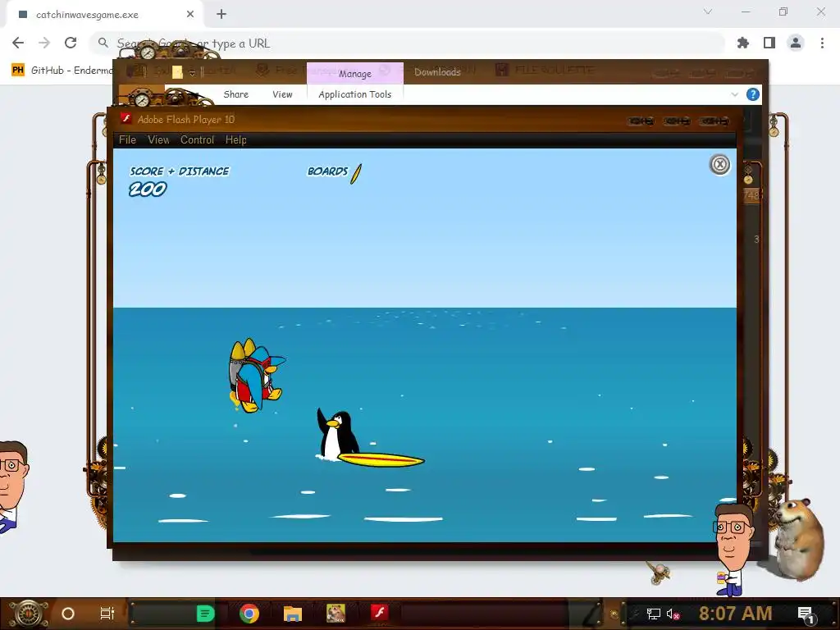Open the browser extensions puzzle icon
This screenshot has height=630, width=840.
pos(743,43)
